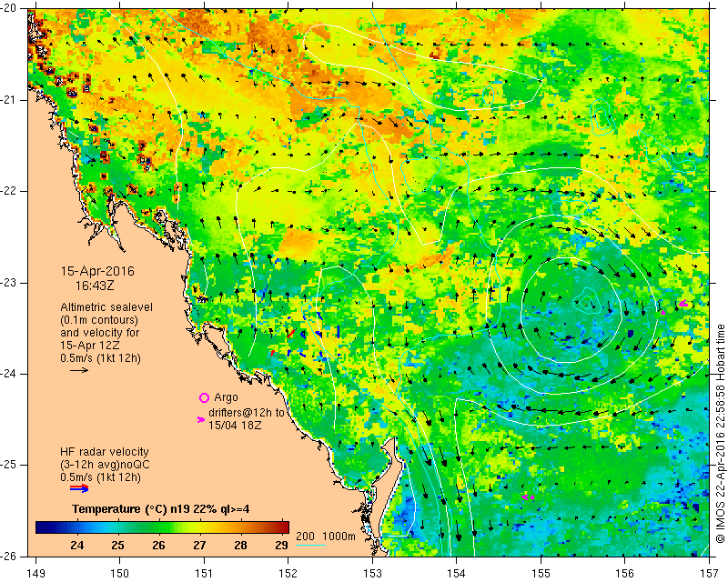Screen dimensions: 728x582
Task: Click the magenta drifter track near 156.7E
Action: coord(683,304)
